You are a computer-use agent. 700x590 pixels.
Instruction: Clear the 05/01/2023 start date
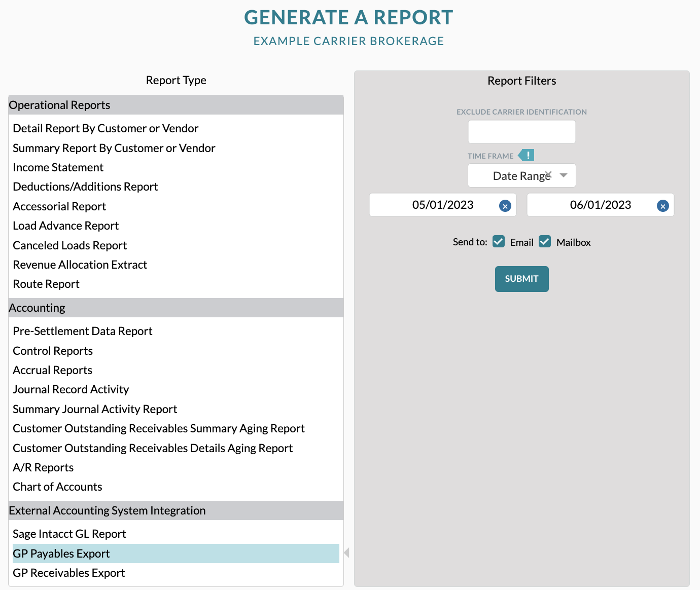(505, 206)
